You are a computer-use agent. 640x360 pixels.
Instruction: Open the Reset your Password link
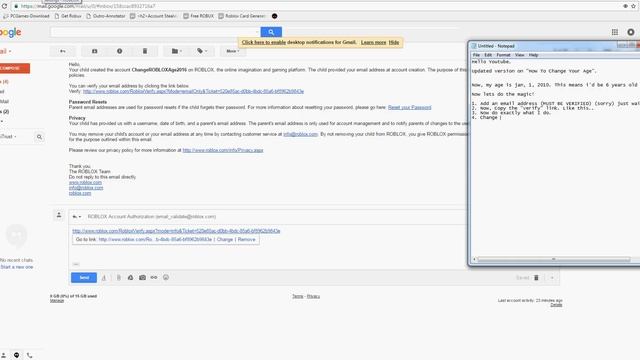point(409,107)
